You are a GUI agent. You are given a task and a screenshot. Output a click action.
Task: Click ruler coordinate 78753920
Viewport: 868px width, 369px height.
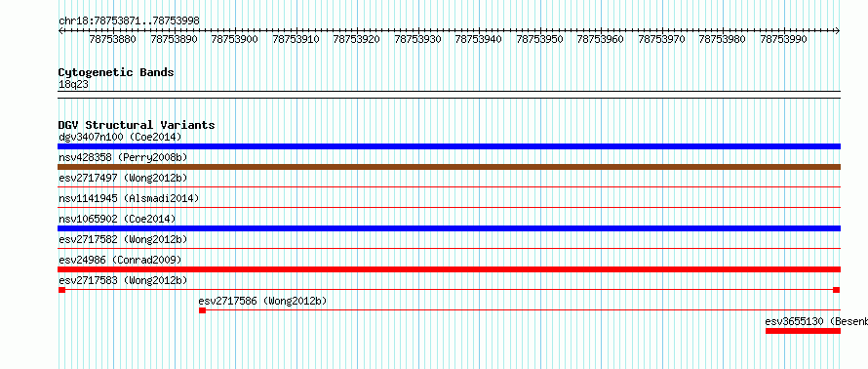click(357, 39)
